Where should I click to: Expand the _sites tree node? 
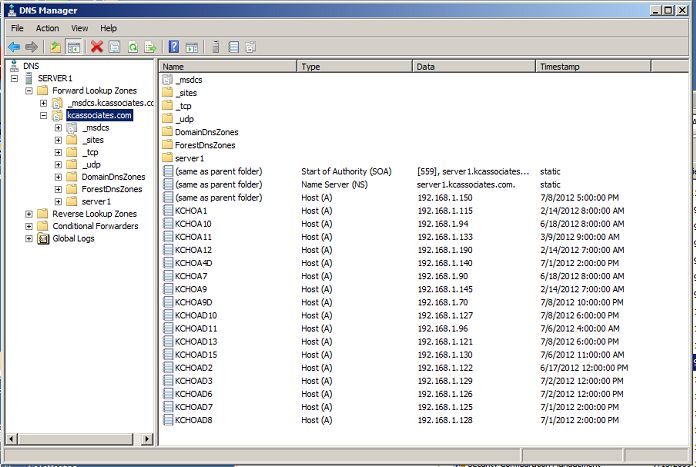point(58,140)
